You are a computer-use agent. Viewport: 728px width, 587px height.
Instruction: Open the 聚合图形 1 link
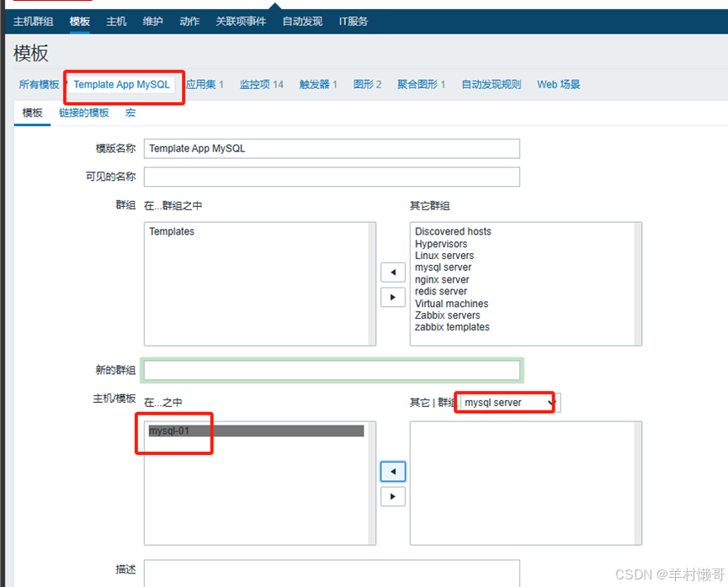[421, 84]
